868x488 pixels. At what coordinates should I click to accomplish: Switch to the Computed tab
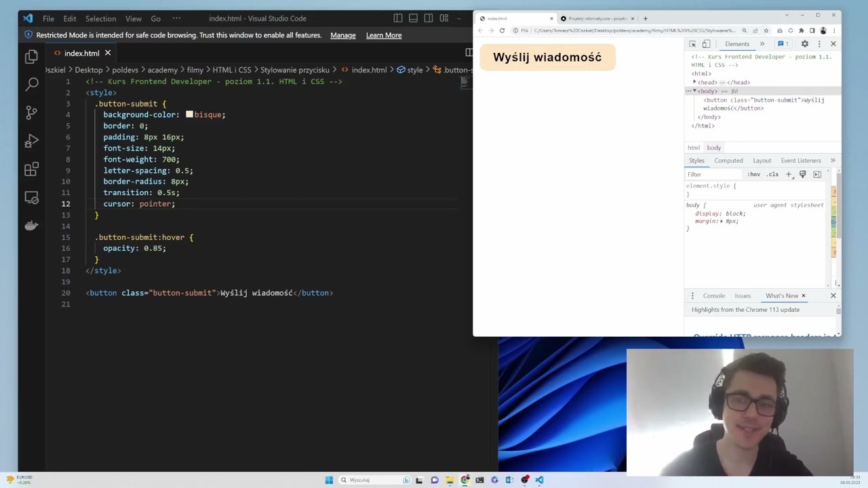(728, 161)
